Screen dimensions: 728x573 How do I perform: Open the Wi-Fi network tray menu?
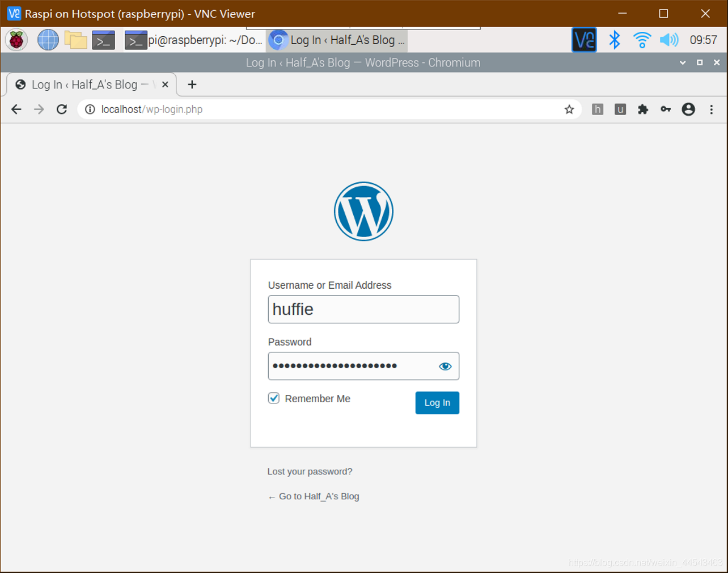tap(642, 40)
